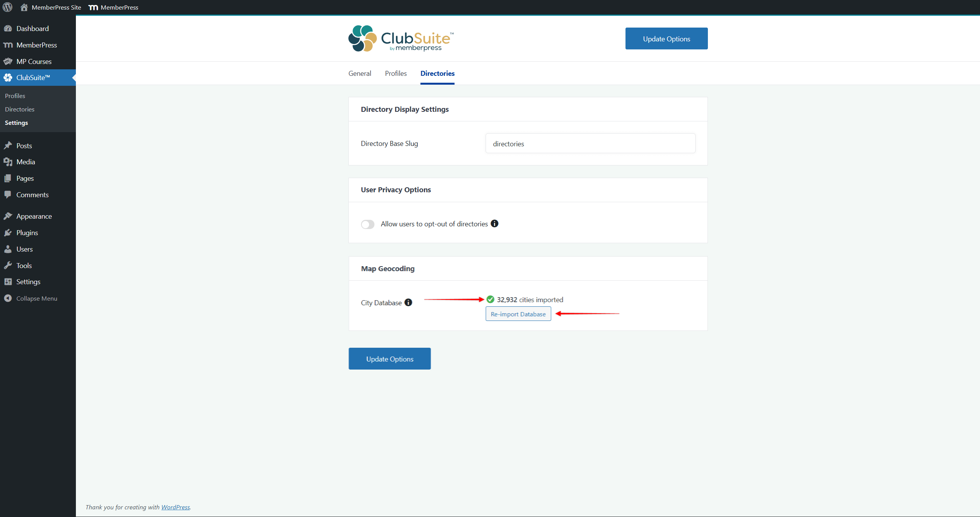Click the MemberPress Site home icon
This screenshot has width=980, height=517.
pyautogui.click(x=24, y=7)
